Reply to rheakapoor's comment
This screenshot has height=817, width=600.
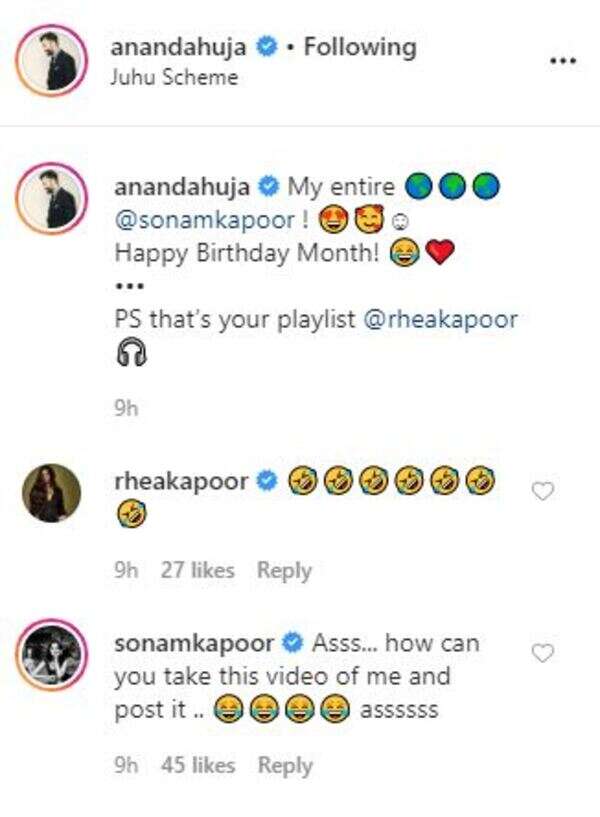pos(284,571)
